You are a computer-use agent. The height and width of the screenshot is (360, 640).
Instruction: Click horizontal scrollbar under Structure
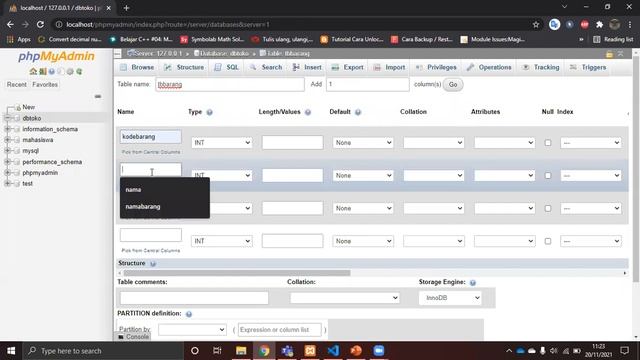coord(237,273)
